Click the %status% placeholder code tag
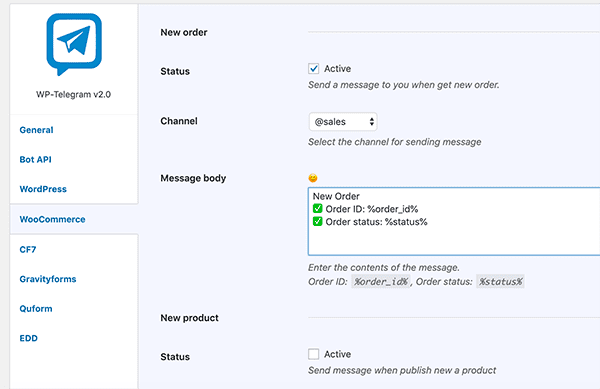The width and height of the screenshot is (600, 389). pyautogui.click(x=500, y=282)
